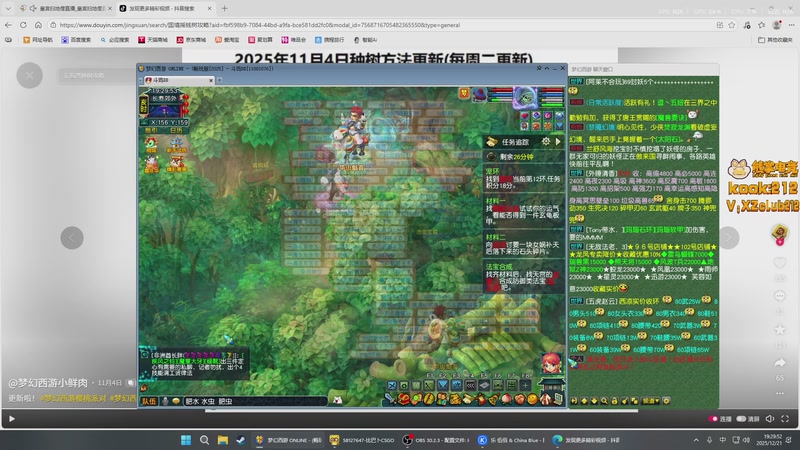Switch to 梦幻西游 ONLINE taskbar item
The image size is (800, 450).
[289, 440]
